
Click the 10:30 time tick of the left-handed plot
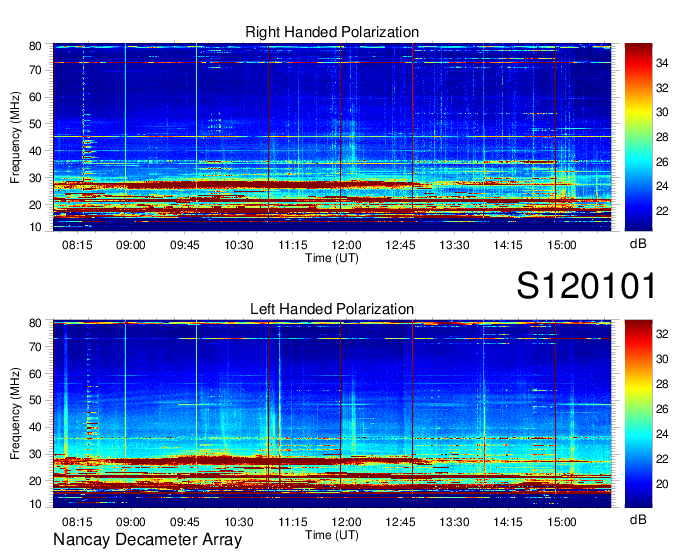239,522
